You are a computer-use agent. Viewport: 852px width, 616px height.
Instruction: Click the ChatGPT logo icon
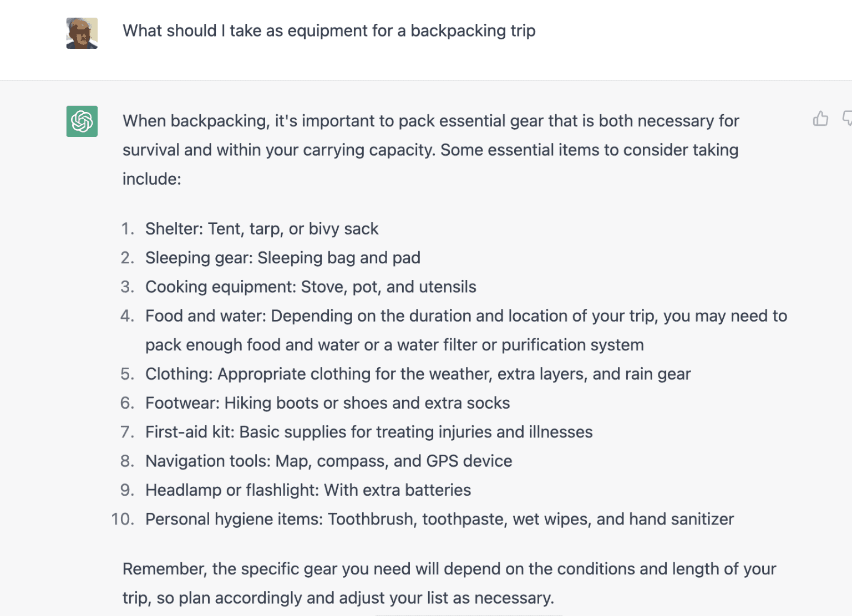click(82, 121)
